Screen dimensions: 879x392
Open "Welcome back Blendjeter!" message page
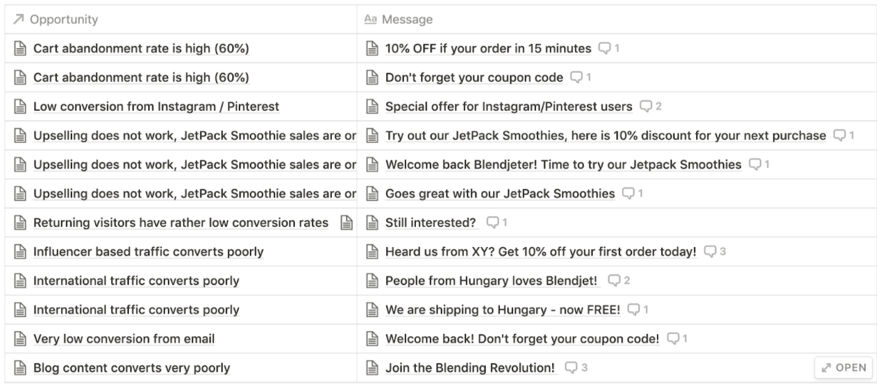point(563,164)
